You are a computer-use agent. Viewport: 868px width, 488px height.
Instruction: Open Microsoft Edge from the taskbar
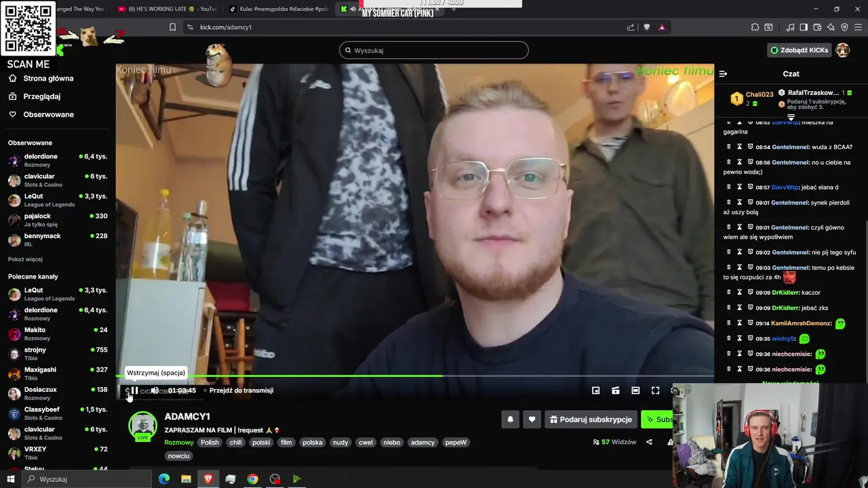point(164,479)
